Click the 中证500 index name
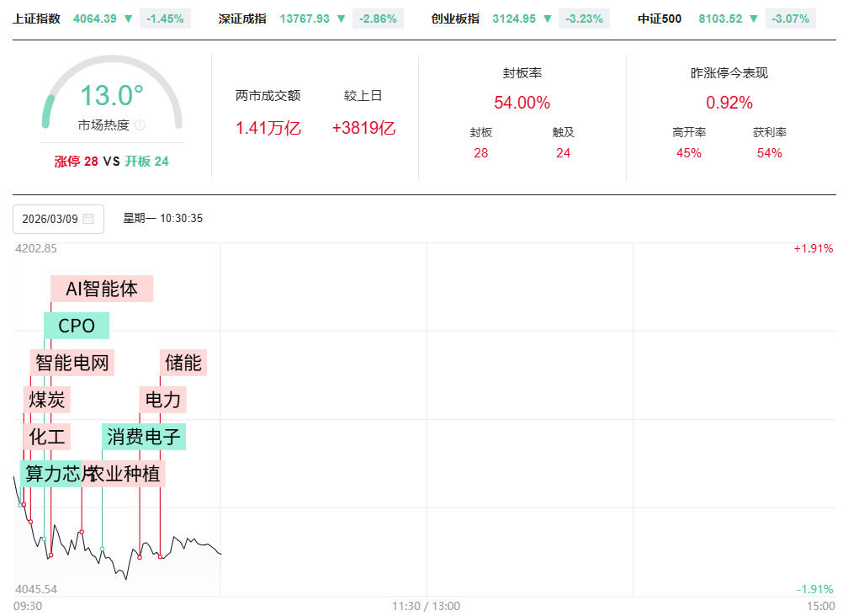848x616 pixels. coord(660,19)
